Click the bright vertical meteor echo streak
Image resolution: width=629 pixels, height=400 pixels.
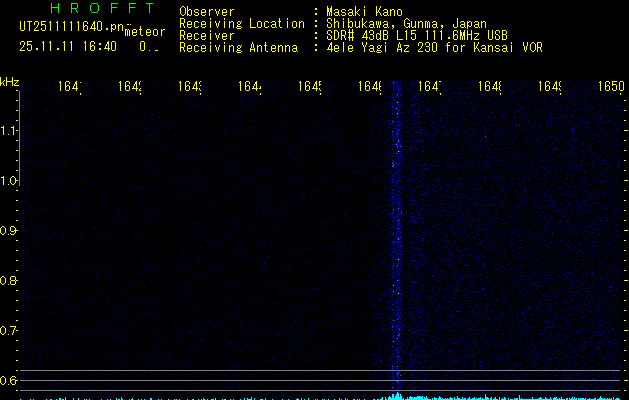point(397,237)
